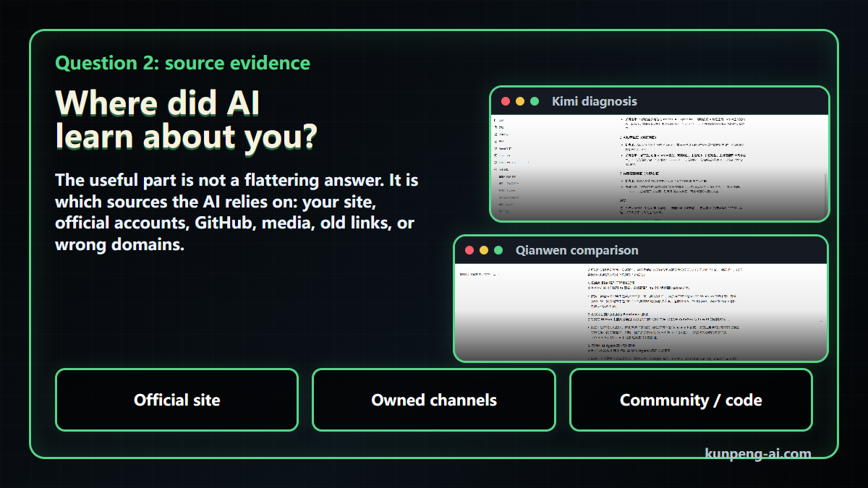868x488 pixels.
Task: Click the Owned channels card
Action: [x=434, y=400]
